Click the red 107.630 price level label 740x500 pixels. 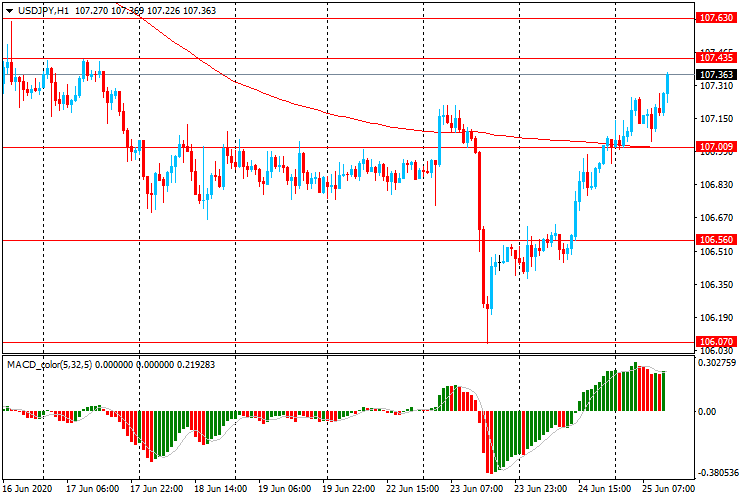[716, 18]
